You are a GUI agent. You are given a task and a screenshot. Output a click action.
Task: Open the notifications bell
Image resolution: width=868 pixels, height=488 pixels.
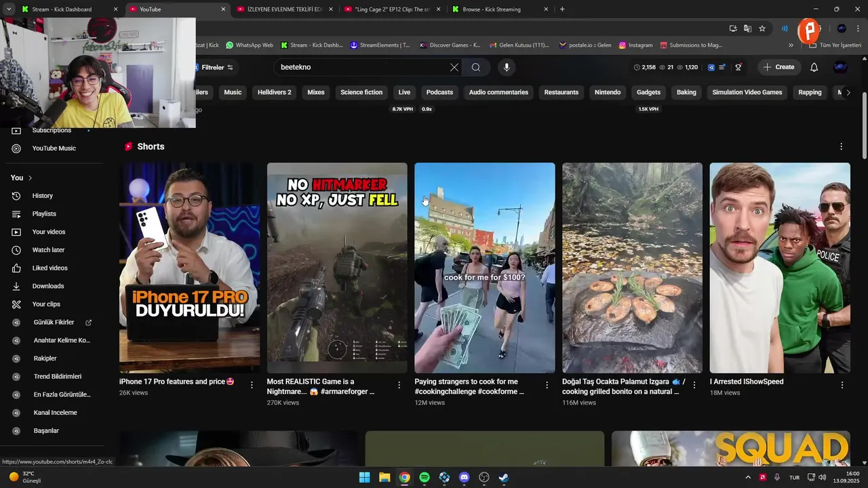click(814, 67)
